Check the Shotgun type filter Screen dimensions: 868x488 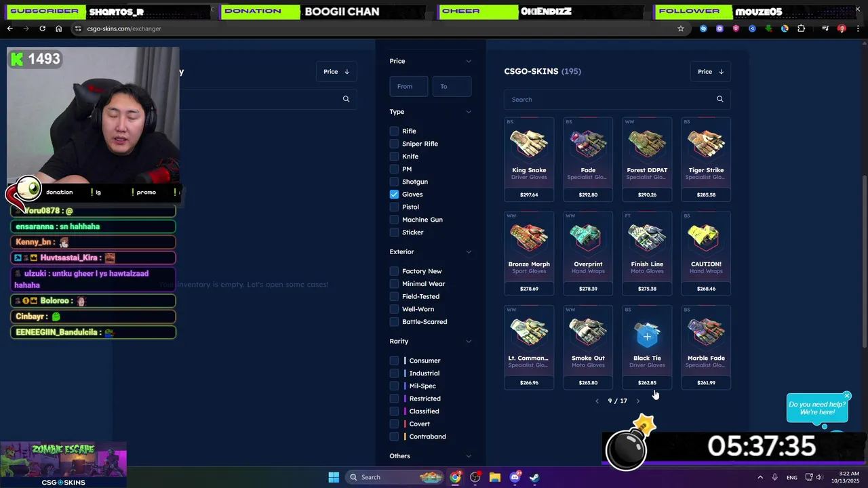coord(394,182)
